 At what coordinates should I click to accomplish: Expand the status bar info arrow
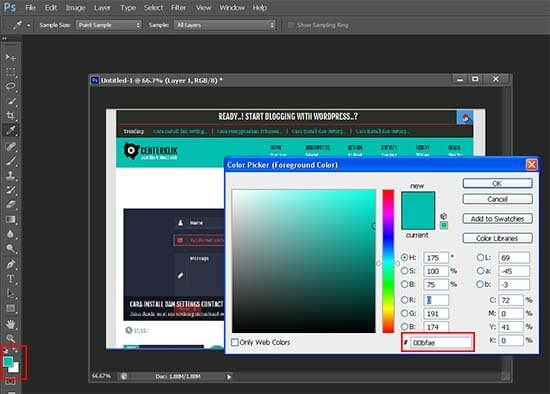[x=229, y=377]
